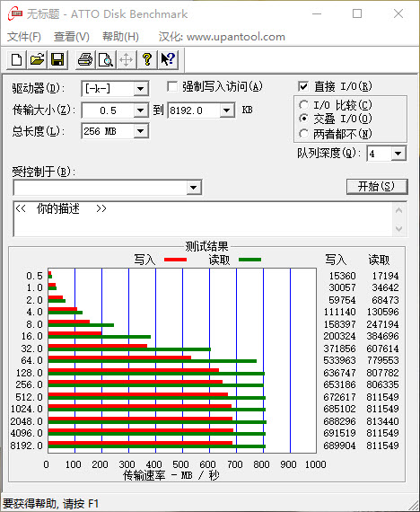Expand the 0.5 transfer size start dropdown
This screenshot has width=420, height=512.
(140, 110)
